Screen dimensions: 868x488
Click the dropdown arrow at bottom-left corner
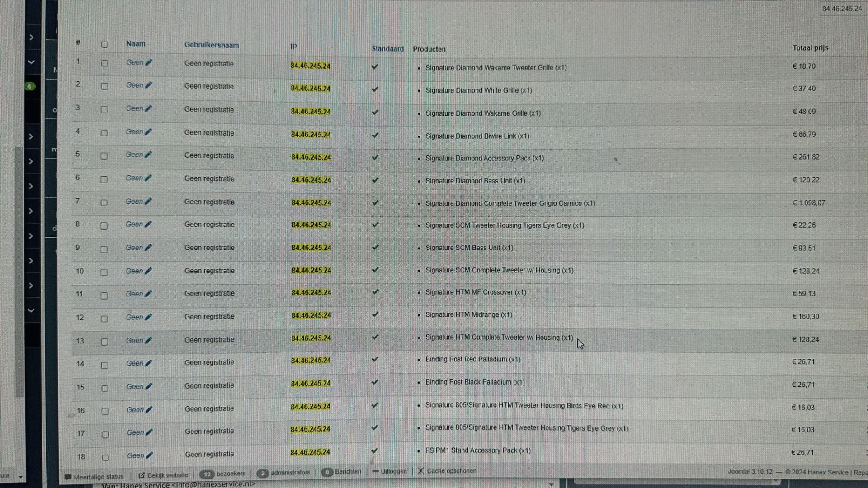click(20, 477)
